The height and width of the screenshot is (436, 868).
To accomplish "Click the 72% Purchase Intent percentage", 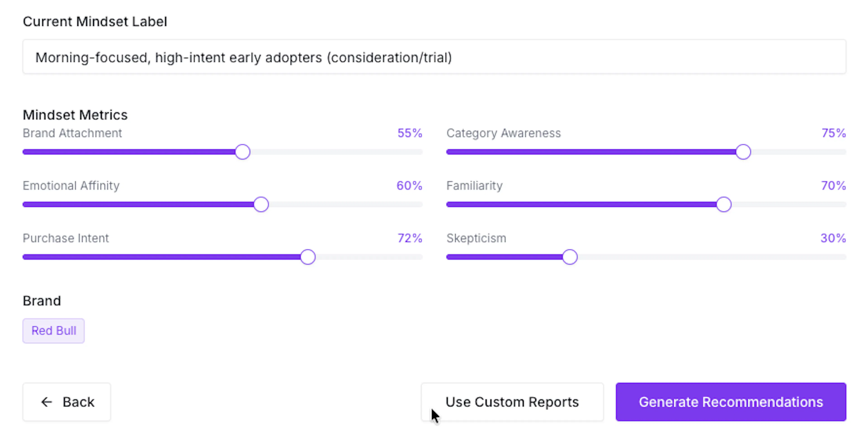I will (x=410, y=238).
